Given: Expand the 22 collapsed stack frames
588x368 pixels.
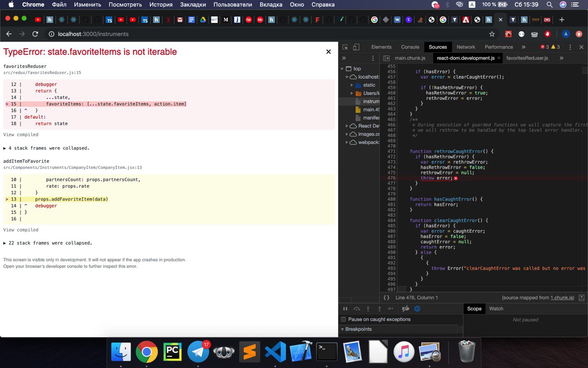Looking at the screenshot, I should pos(47,243).
